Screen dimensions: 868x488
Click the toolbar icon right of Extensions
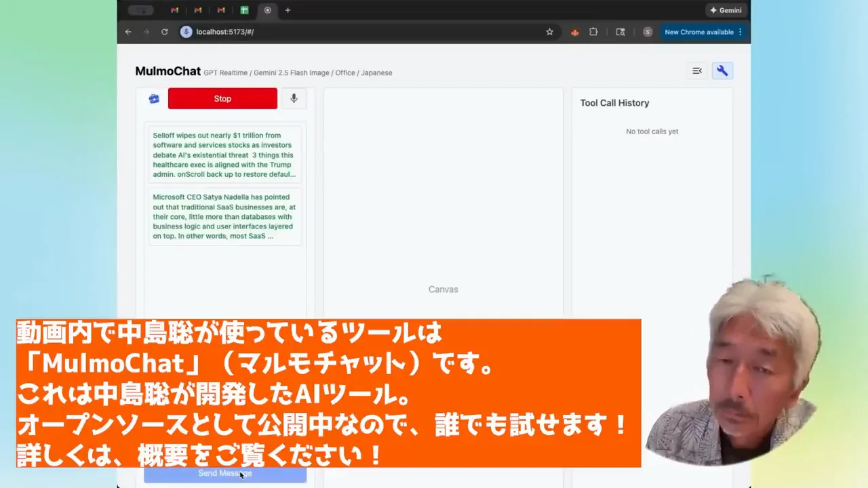[x=620, y=32]
